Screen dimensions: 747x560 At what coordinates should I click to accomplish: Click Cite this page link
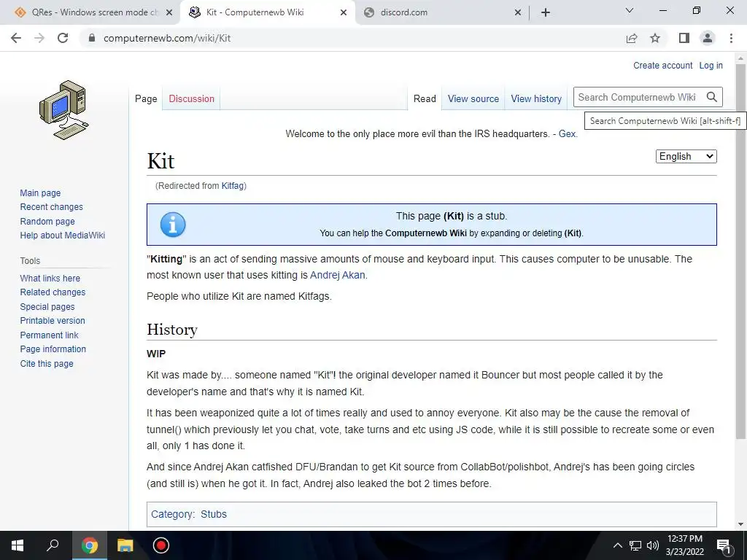point(47,363)
